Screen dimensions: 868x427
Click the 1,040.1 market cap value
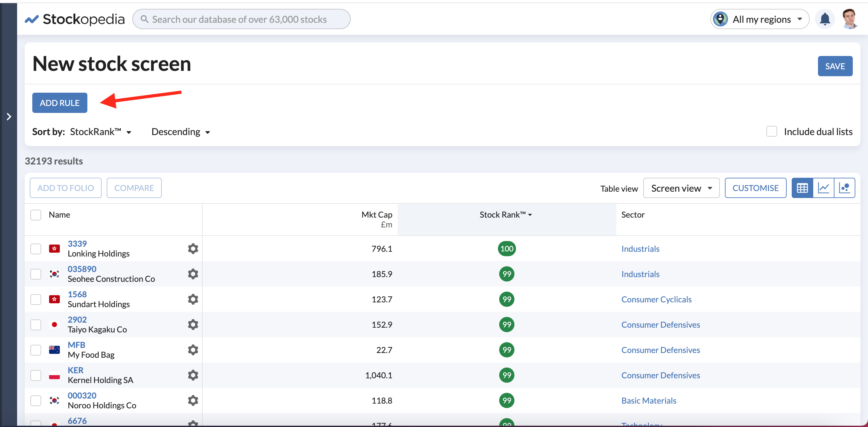[x=378, y=375]
